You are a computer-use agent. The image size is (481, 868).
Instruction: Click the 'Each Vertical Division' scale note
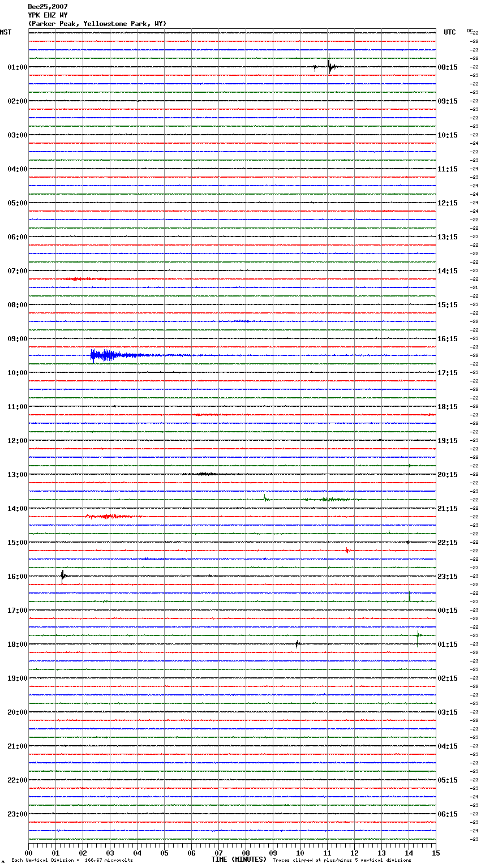72,861
